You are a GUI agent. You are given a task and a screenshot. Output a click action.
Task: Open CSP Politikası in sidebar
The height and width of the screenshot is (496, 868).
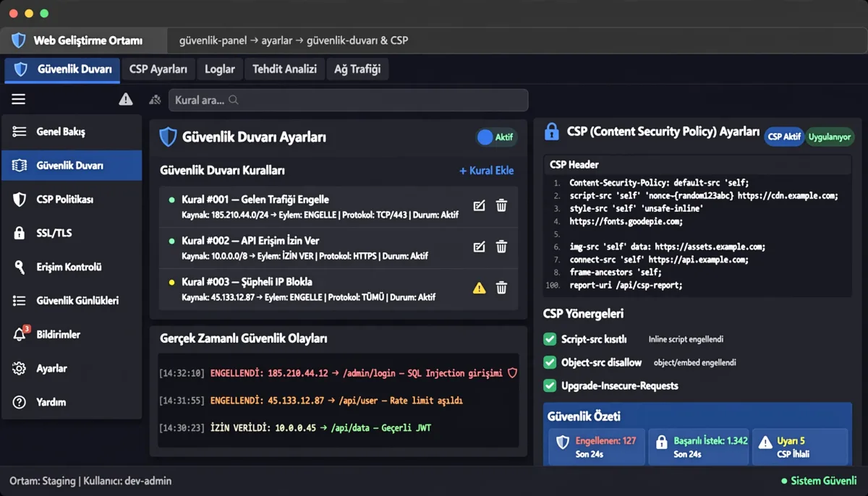(x=72, y=199)
